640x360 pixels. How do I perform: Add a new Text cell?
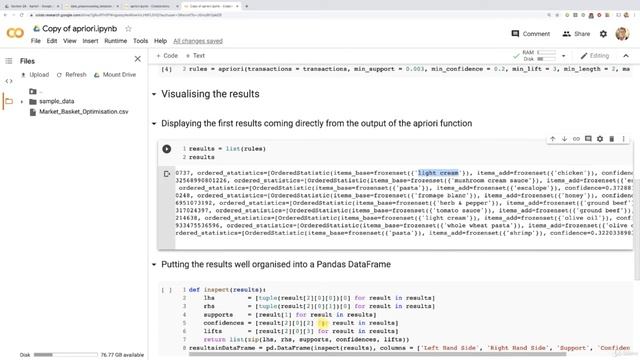pyautogui.click(x=195, y=56)
